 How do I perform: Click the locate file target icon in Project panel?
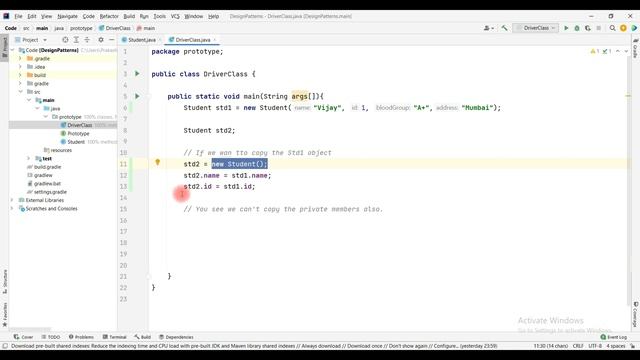point(65,40)
